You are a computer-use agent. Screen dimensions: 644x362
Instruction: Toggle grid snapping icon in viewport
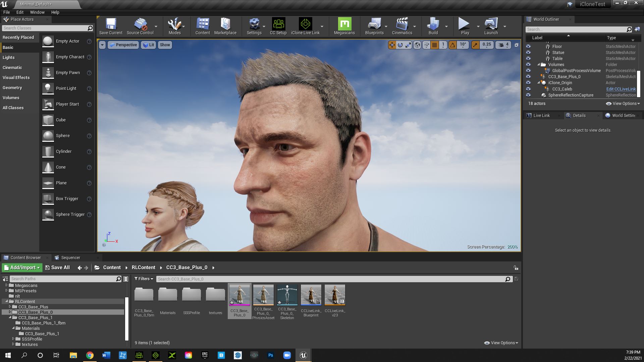[x=435, y=45]
